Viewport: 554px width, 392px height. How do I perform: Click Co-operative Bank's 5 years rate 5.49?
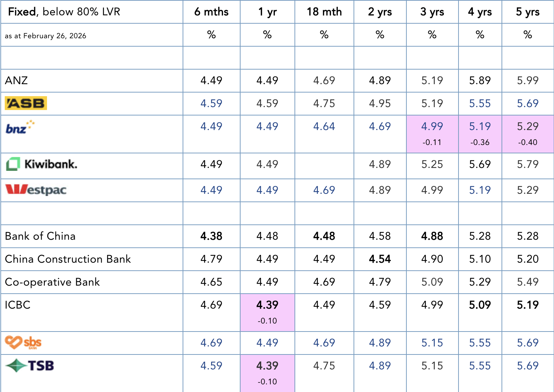click(528, 282)
